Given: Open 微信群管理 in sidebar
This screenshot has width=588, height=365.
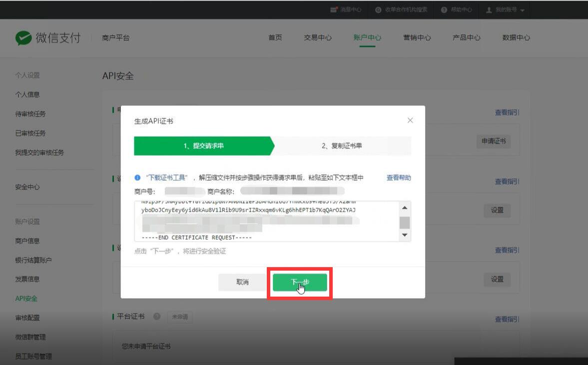Looking at the screenshot, I should coord(30,337).
